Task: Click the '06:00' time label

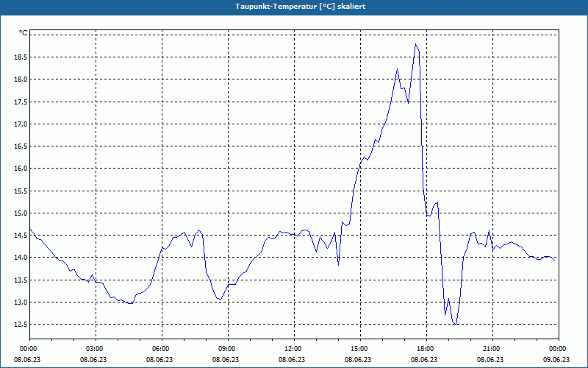Action: click(x=162, y=349)
